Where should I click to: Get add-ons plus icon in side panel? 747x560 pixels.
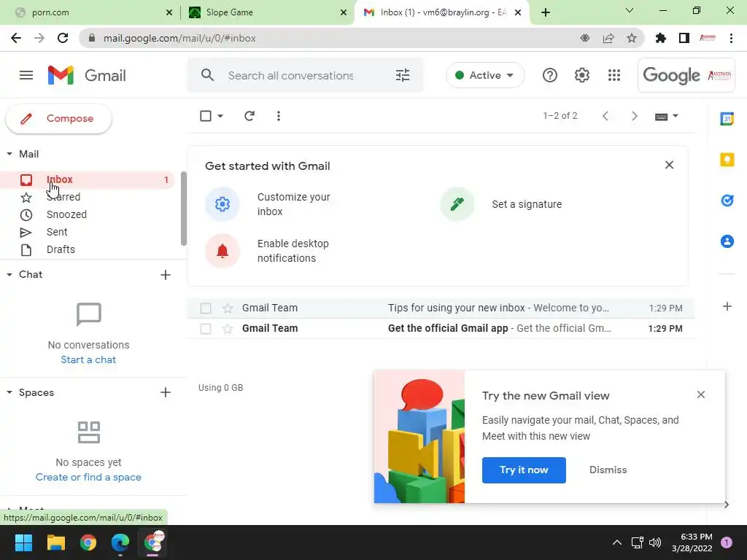[x=727, y=306]
